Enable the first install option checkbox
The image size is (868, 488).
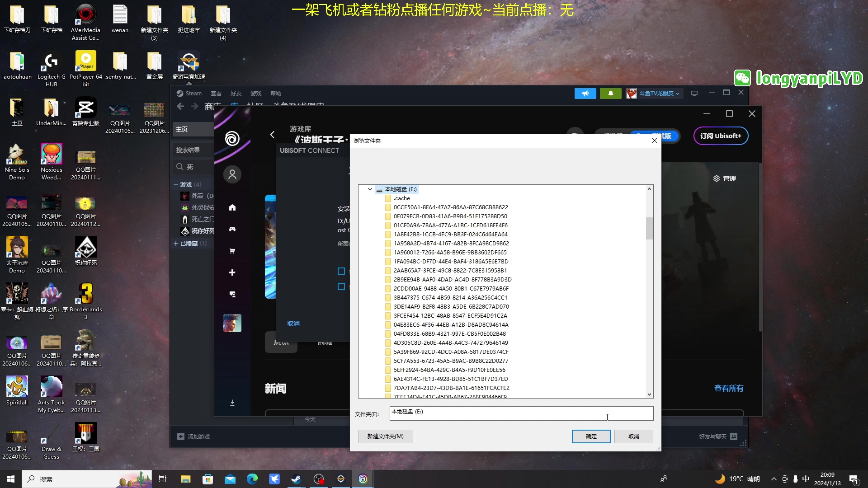point(341,271)
